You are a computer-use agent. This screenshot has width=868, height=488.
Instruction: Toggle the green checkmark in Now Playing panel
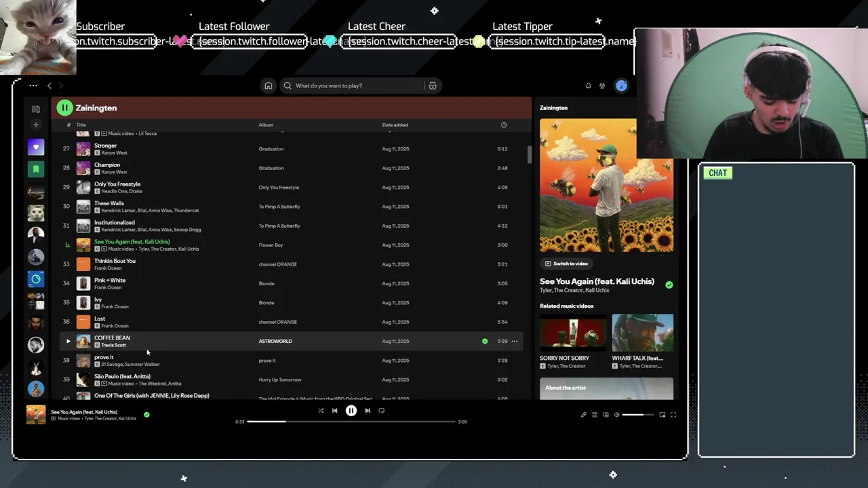(669, 285)
